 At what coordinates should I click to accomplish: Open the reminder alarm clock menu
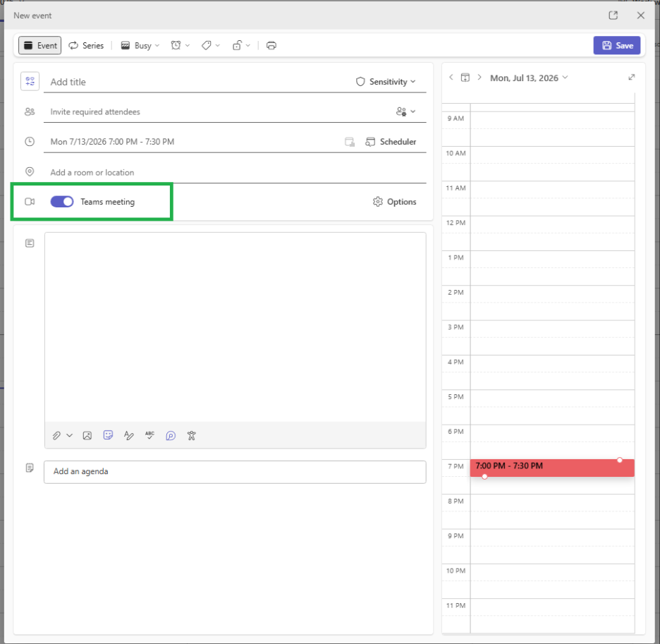[180, 45]
